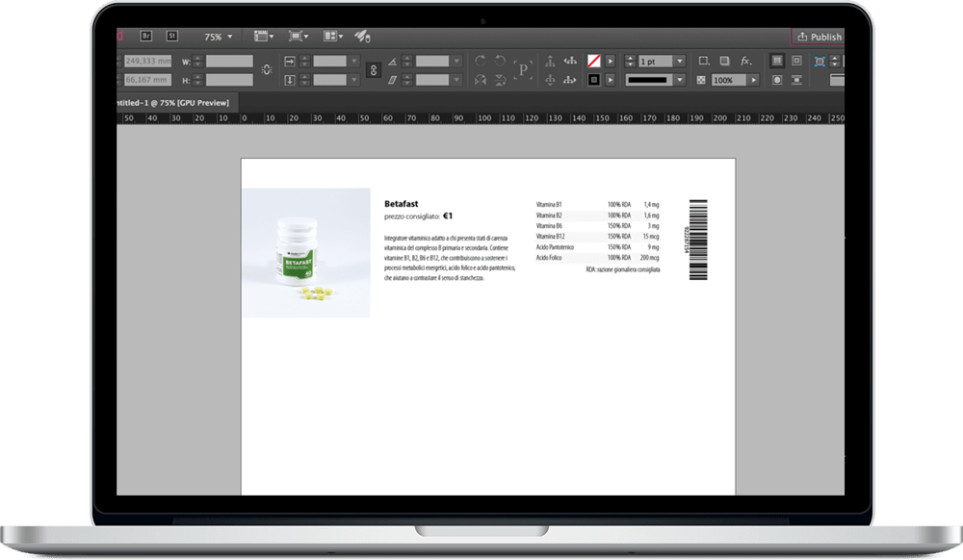Viewport: 963px width, 560px height.
Task: Open the Arrange Documents dropdown
Action: 333,37
